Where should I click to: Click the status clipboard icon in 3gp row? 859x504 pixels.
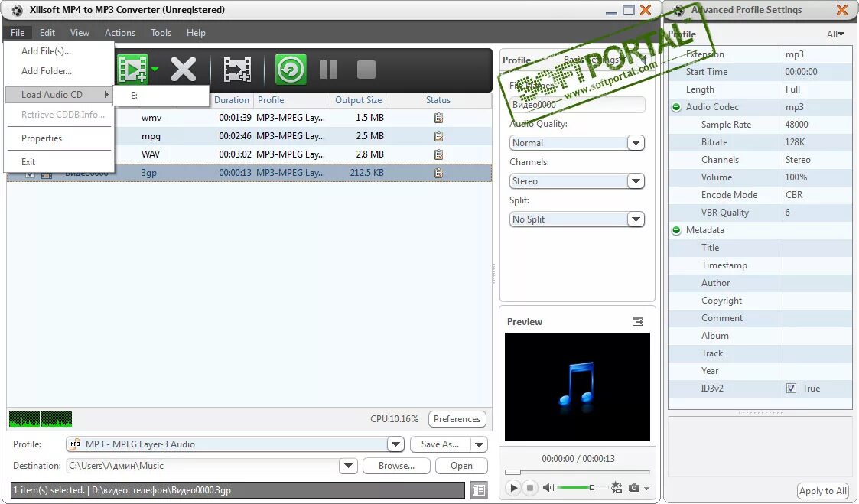(438, 173)
